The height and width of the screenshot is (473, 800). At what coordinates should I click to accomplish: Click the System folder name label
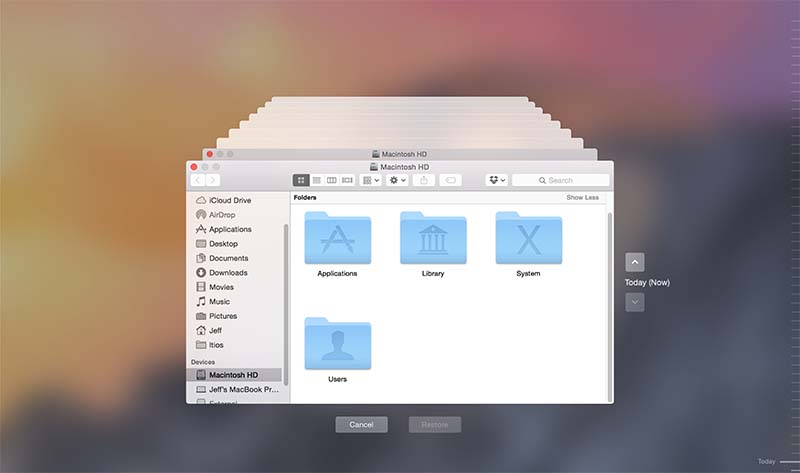pyautogui.click(x=528, y=273)
